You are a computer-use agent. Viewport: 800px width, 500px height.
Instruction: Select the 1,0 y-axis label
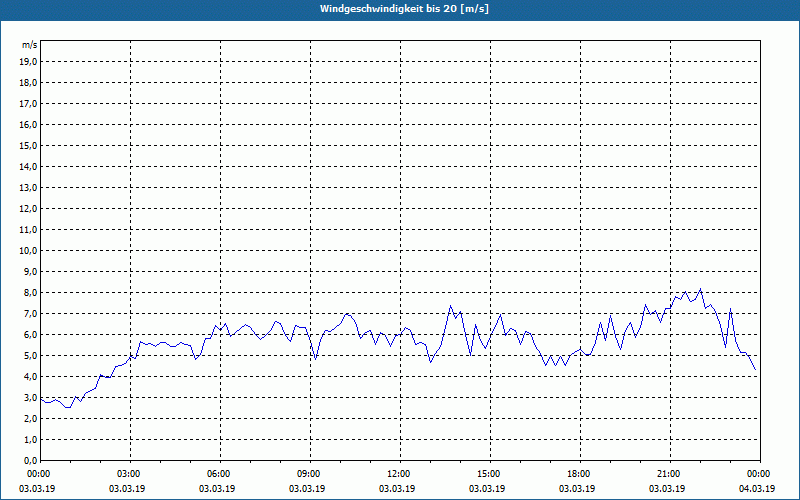[x=30, y=440]
